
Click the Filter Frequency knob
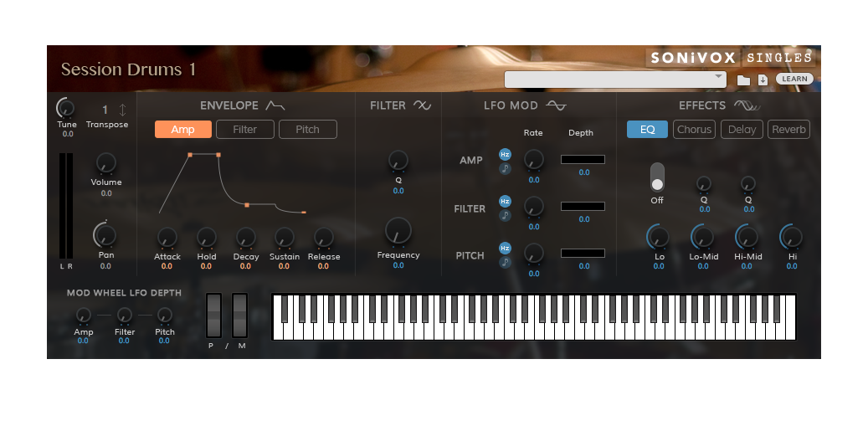[398, 231]
